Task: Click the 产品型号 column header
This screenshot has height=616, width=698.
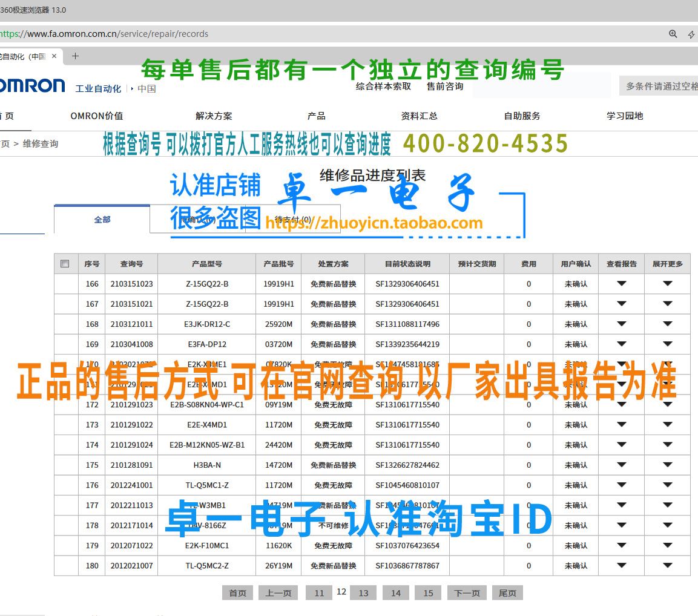Action: pyautogui.click(x=207, y=264)
